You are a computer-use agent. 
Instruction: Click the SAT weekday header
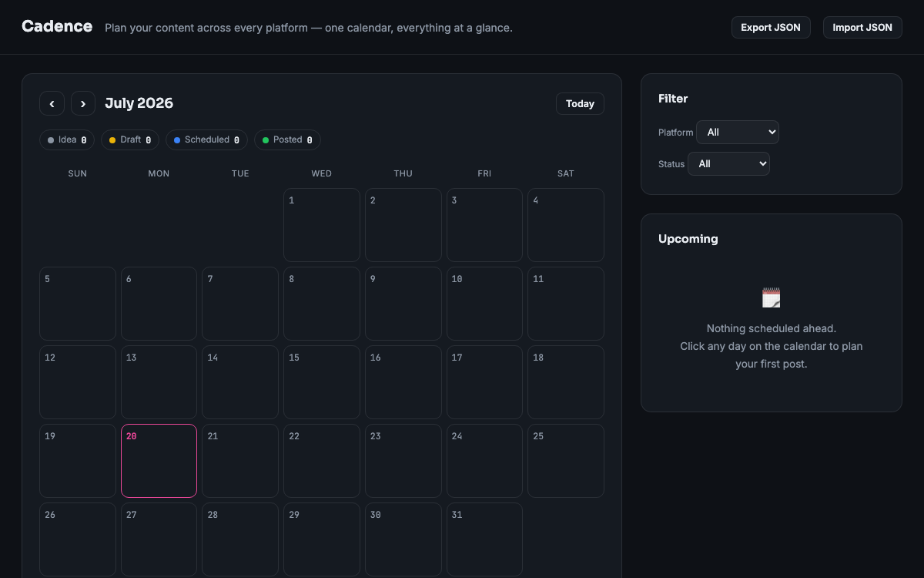click(x=566, y=173)
